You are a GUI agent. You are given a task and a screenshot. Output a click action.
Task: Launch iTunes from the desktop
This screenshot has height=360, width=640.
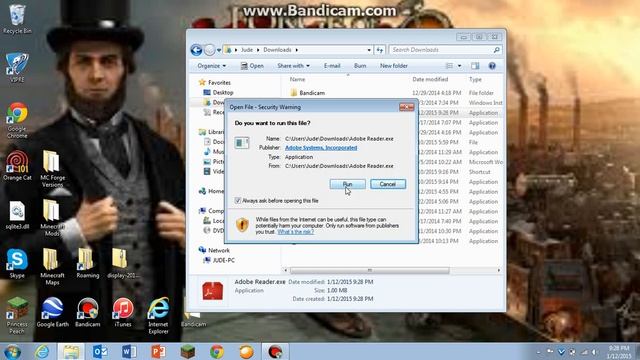pos(123,313)
